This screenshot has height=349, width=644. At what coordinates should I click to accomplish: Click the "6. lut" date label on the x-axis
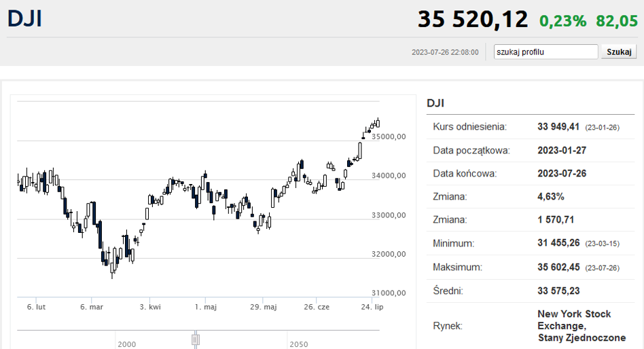36,307
